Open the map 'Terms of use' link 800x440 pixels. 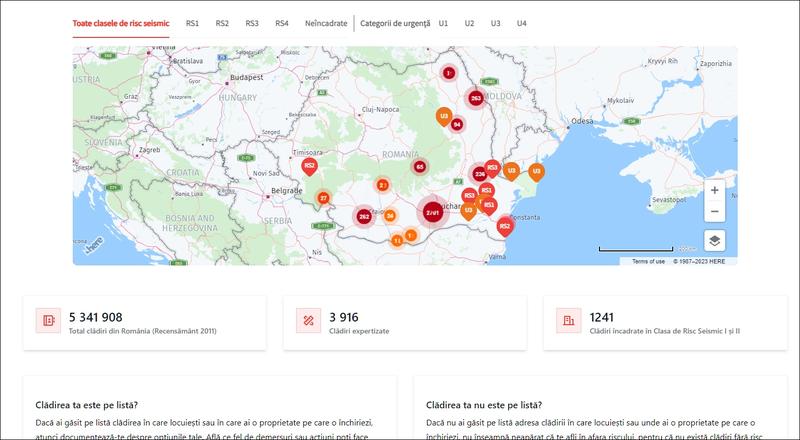click(648, 261)
